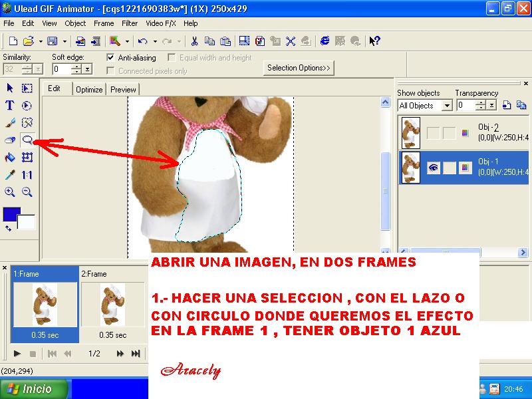Select the rectangle selection tool

click(x=27, y=88)
